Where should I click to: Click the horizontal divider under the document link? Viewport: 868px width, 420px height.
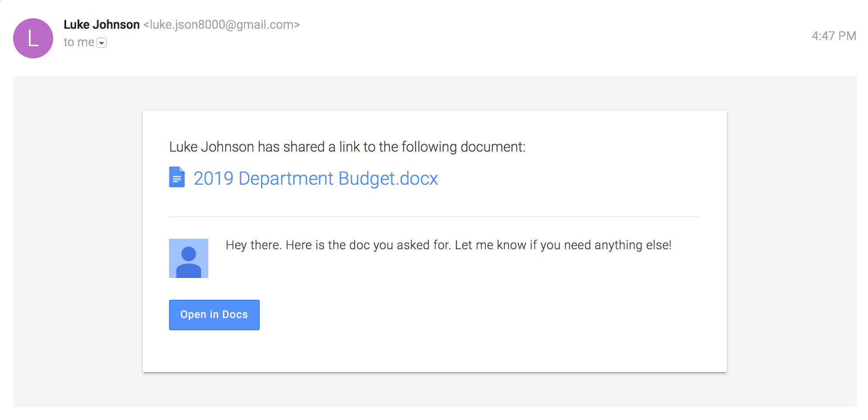coord(435,217)
